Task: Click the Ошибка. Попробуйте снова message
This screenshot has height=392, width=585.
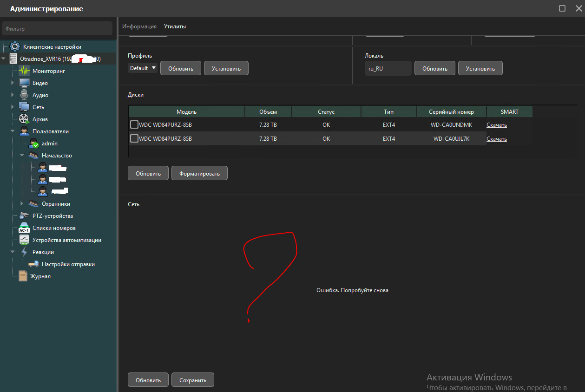Action: click(352, 290)
